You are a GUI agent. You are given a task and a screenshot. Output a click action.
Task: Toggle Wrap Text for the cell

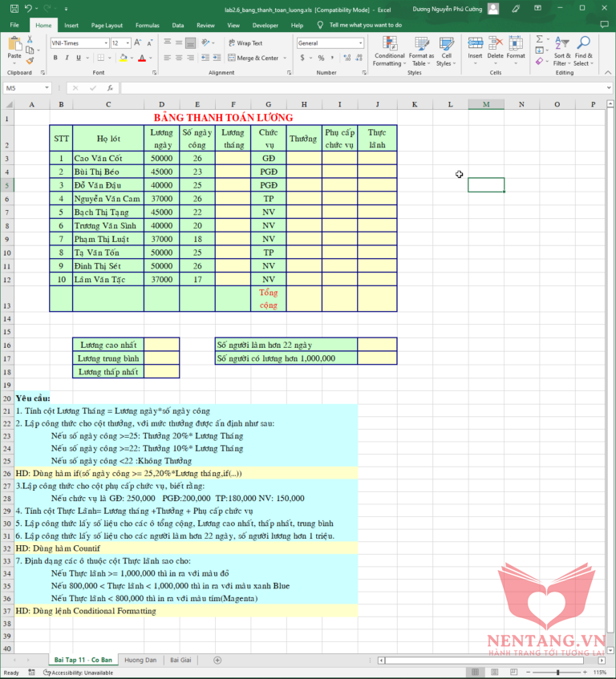coord(245,43)
